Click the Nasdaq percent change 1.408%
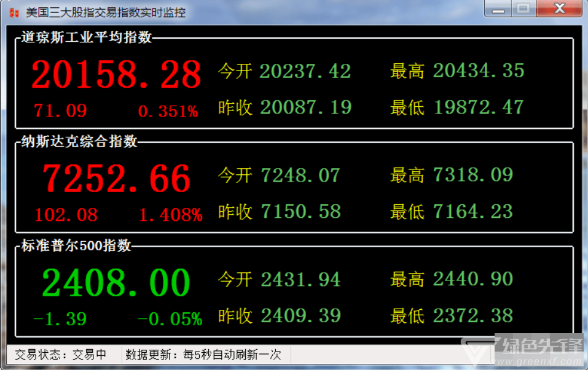Viewport: 588px width, 370px height. 171,215
